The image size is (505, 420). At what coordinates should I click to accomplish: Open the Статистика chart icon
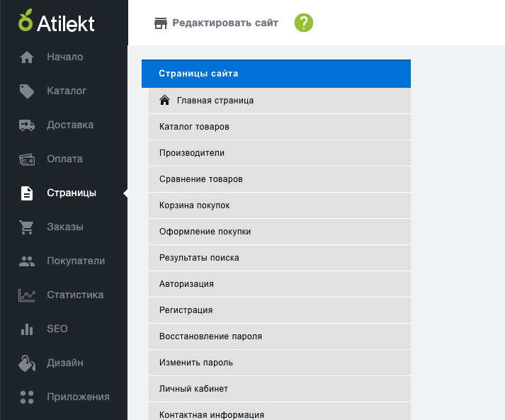(27, 295)
